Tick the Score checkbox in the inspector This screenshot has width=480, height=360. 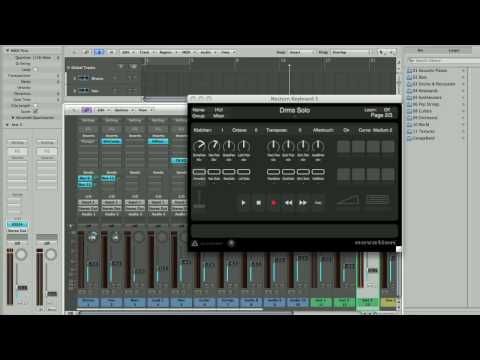[35, 111]
